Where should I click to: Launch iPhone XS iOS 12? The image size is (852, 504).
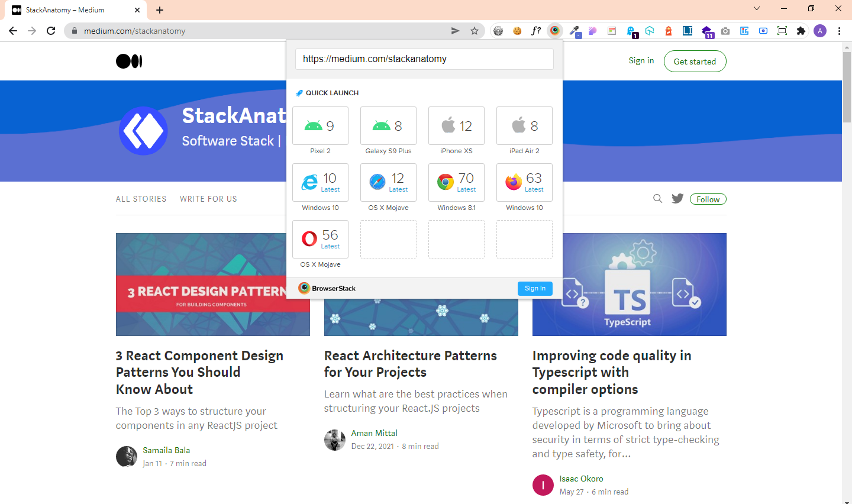(456, 125)
